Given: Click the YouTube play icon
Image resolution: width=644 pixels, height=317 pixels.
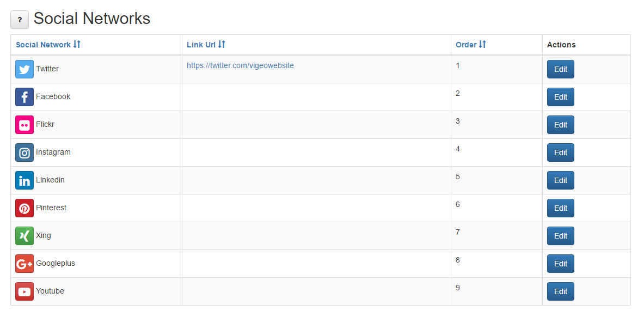Looking at the screenshot, I should tap(24, 291).
